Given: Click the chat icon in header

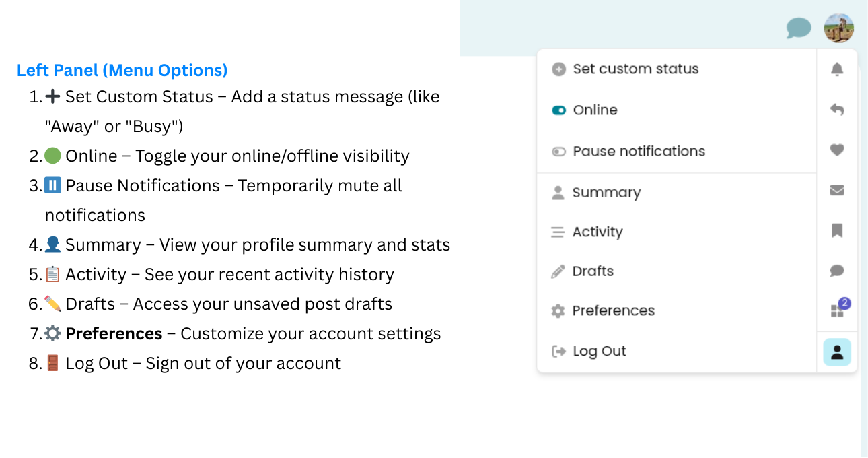Looking at the screenshot, I should point(799,28).
